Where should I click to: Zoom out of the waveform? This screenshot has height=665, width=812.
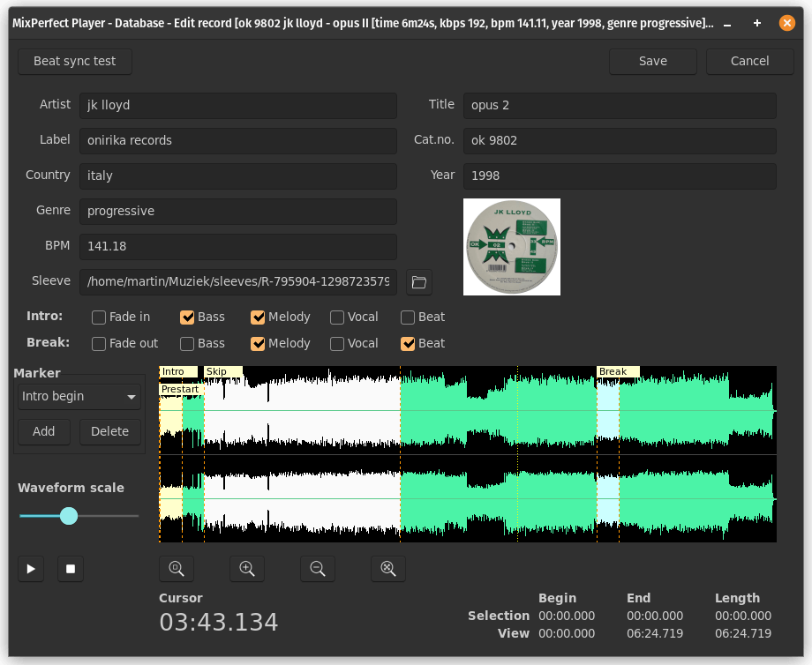318,569
